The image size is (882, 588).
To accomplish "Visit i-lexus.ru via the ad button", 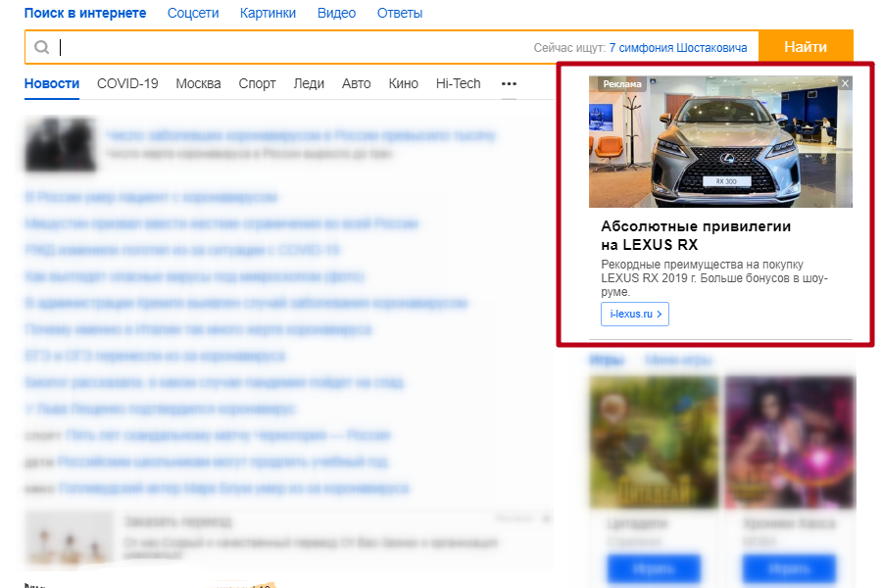I will pyautogui.click(x=635, y=314).
